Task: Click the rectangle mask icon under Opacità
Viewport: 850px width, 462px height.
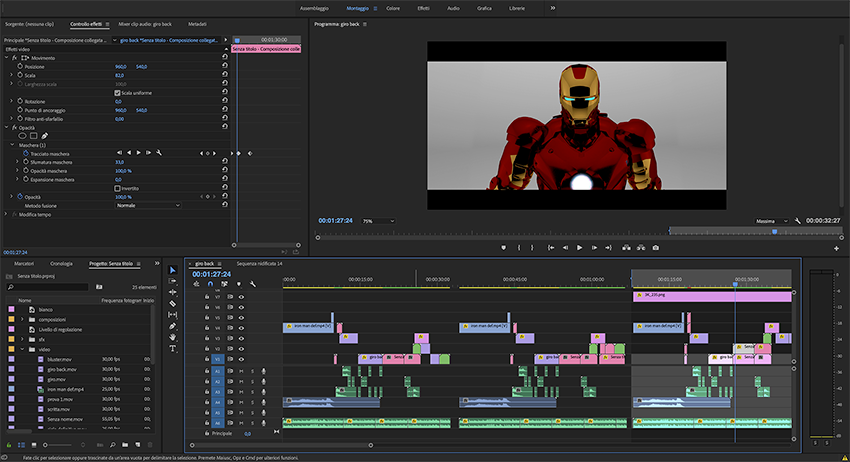Action: point(34,136)
